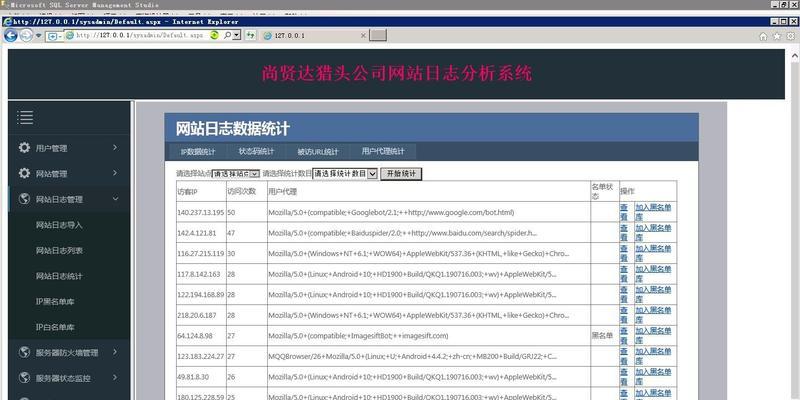The image size is (800, 400).
Task: Click the gear icon for 用户管理
Action: point(24,147)
